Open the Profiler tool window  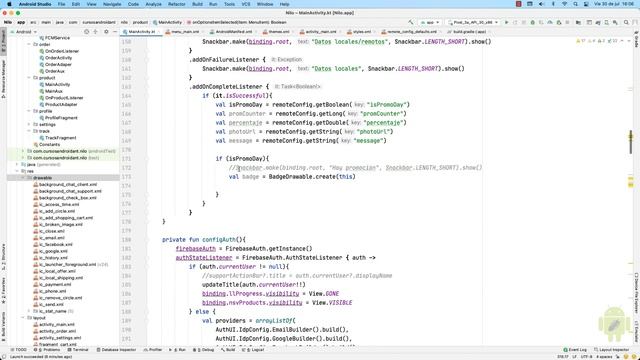coord(153,350)
